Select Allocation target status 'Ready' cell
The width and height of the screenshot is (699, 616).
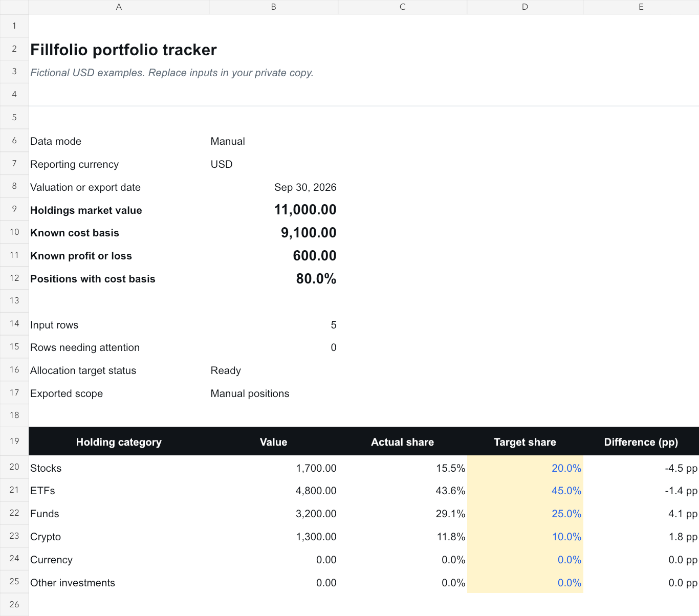pyautogui.click(x=273, y=370)
